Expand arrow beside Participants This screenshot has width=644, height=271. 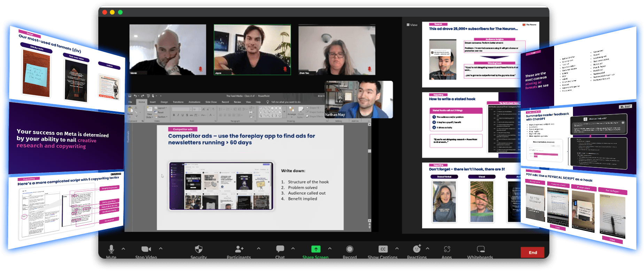tap(258, 249)
